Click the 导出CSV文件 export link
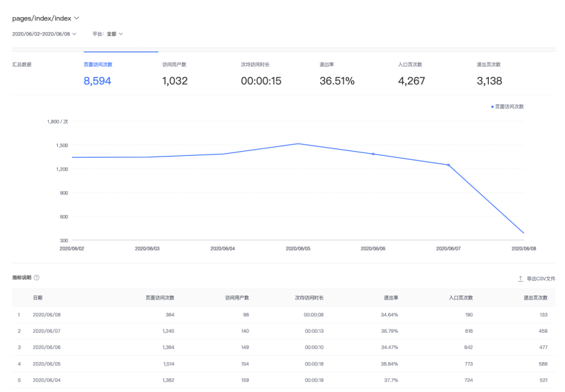 click(541, 279)
